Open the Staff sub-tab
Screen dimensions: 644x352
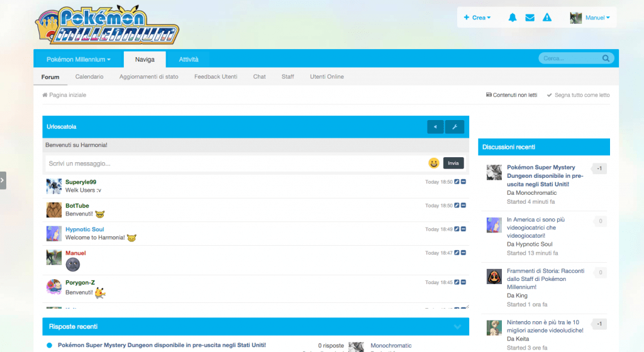click(x=287, y=77)
